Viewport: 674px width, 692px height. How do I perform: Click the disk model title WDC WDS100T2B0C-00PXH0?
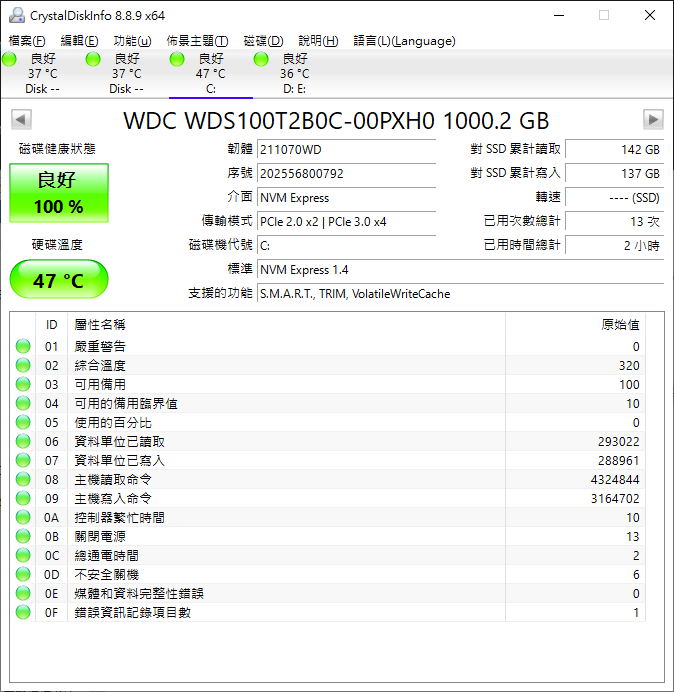tap(336, 121)
